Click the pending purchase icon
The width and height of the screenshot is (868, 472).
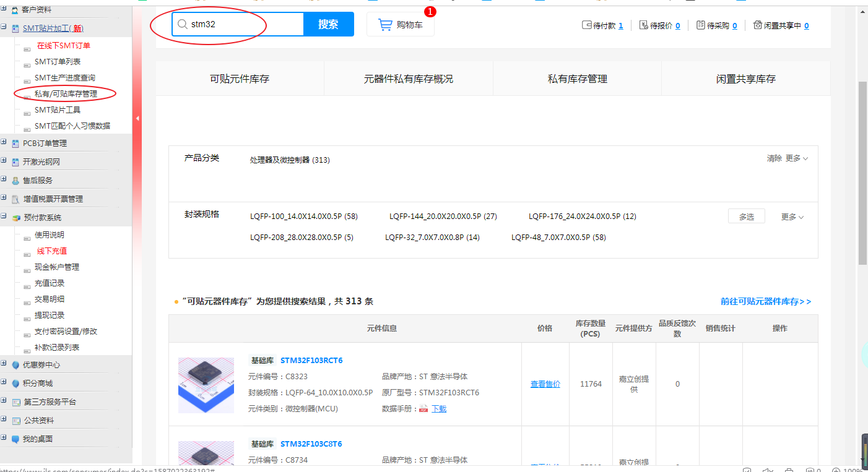[701, 25]
